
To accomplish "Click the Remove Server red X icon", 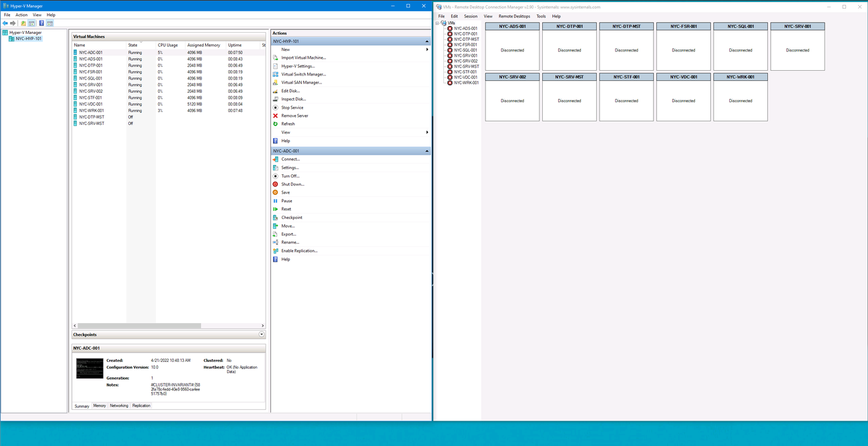I will [275, 116].
